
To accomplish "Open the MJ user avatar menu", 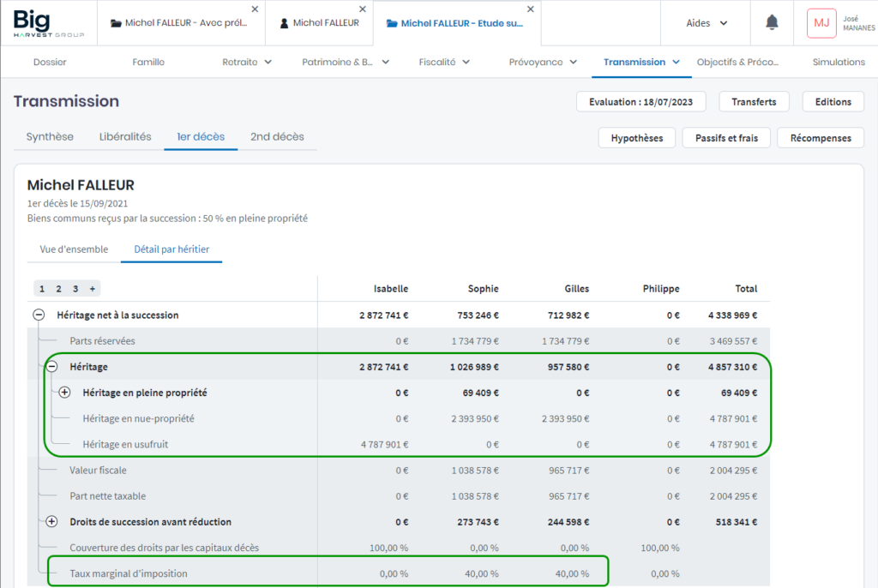I will pyautogui.click(x=821, y=23).
